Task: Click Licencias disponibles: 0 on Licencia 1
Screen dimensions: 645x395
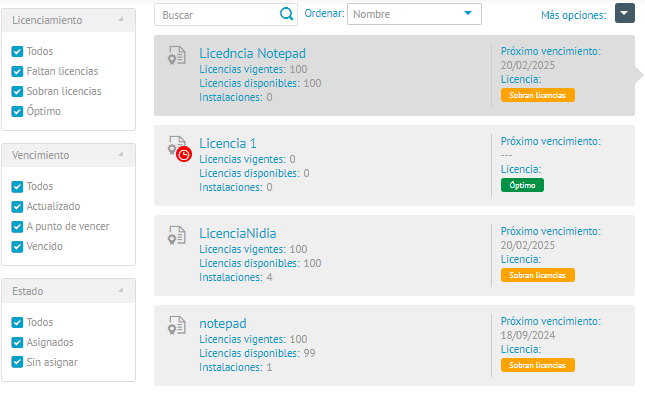Action: click(x=254, y=173)
